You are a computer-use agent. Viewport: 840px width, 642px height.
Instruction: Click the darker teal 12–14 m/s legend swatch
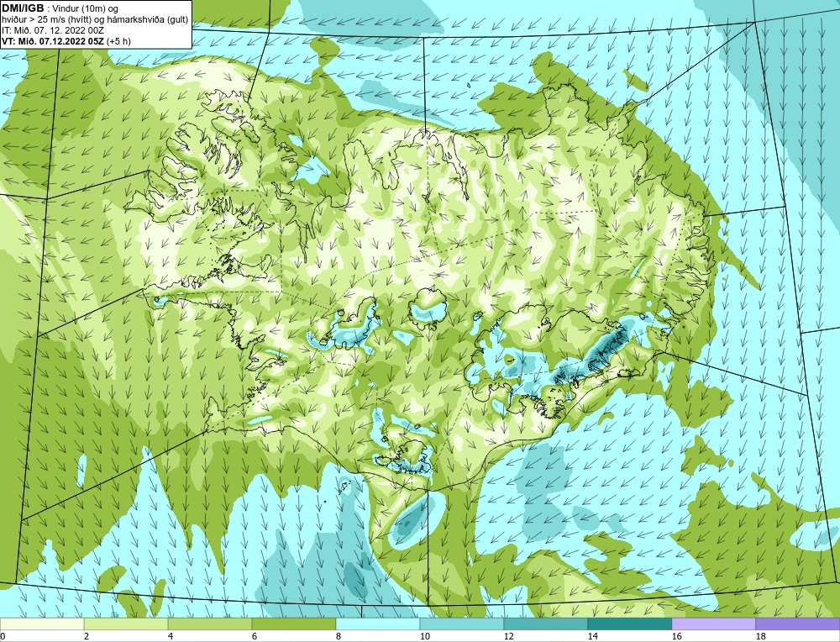(x=546, y=624)
